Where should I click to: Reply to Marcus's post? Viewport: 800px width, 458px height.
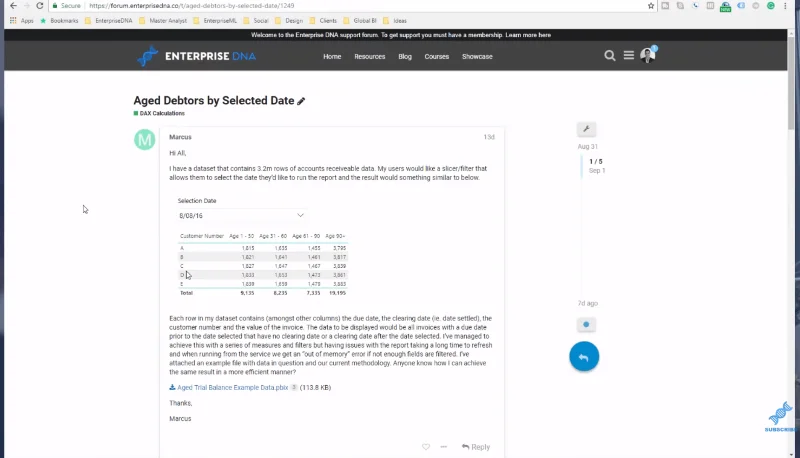(x=476, y=447)
